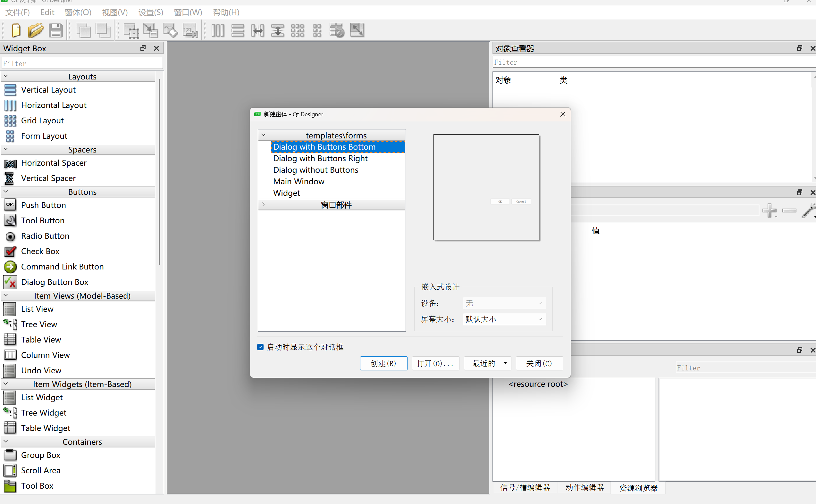Expand the 窗口部件 tree group
816x504 pixels.
(x=264, y=204)
